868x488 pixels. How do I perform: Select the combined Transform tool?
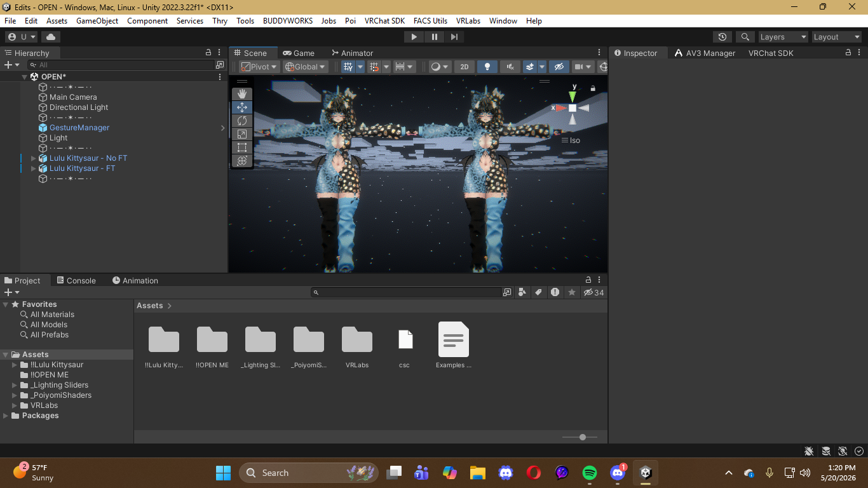242,161
